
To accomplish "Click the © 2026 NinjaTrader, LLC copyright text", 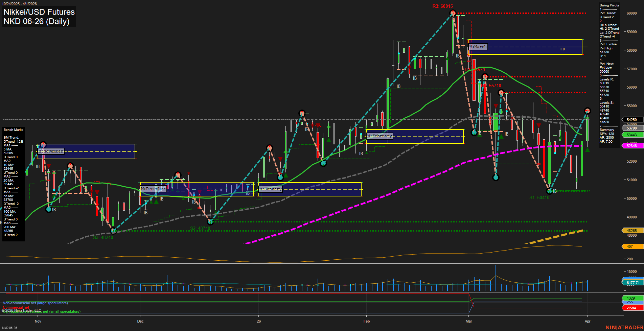I will (21, 310).
